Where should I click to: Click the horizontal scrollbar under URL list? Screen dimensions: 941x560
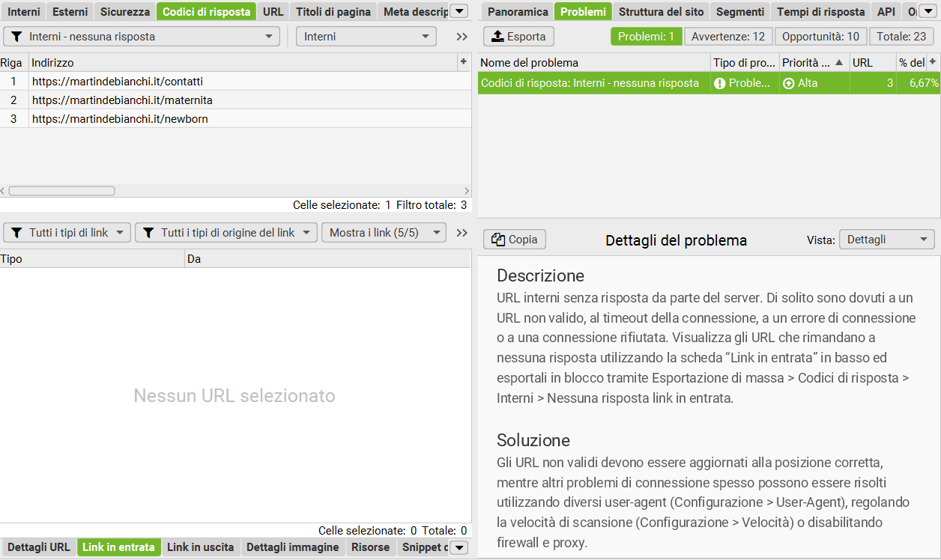[x=61, y=191]
